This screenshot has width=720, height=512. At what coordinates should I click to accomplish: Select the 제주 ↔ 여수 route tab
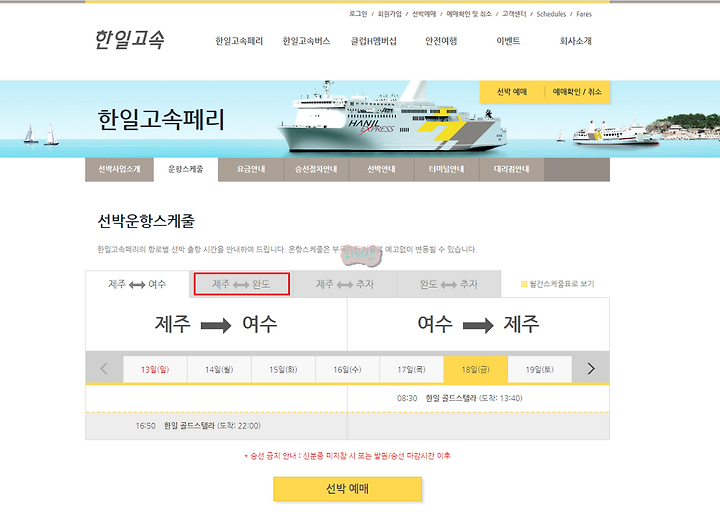pyautogui.click(x=137, y=284)
